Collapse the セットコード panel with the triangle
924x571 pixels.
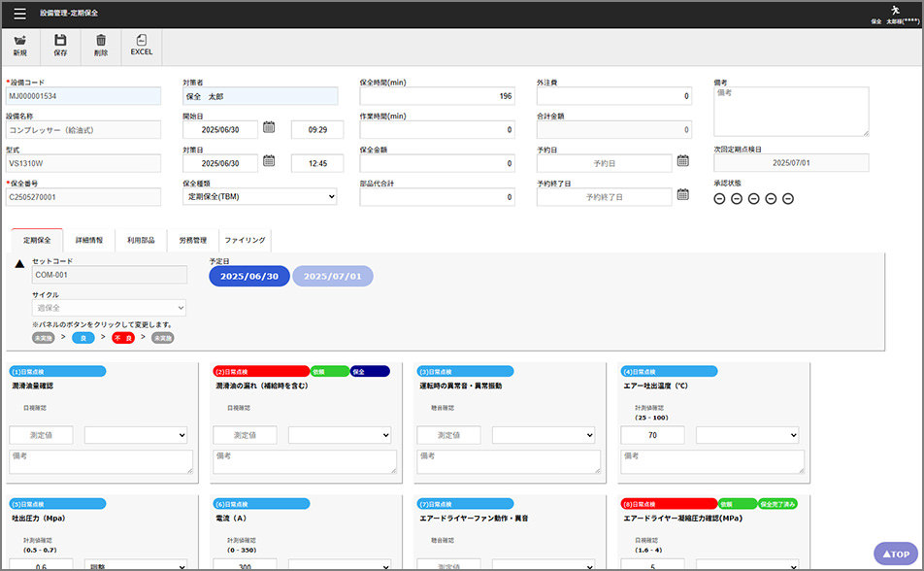pos(19,264)
